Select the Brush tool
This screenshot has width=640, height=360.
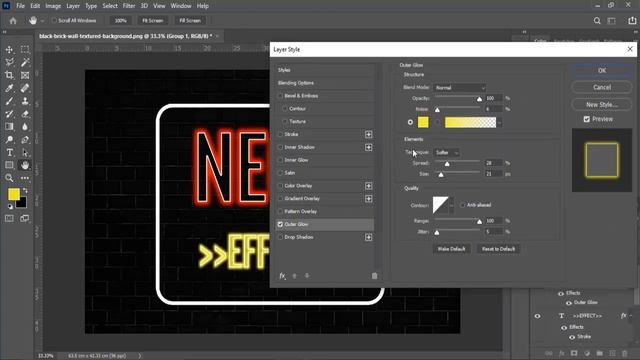[x=9, y=101]
